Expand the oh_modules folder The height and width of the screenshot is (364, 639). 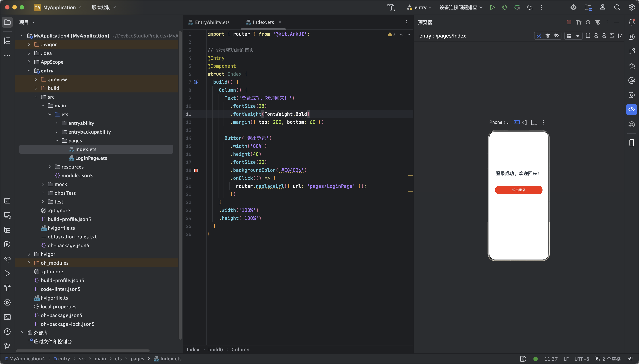click(29, 263)
